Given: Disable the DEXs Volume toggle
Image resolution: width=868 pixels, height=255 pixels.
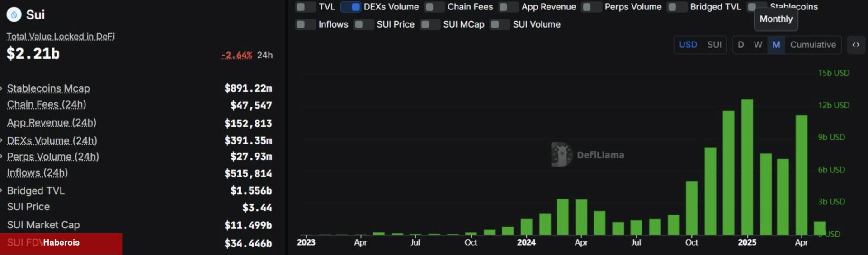Looking at the screenshot, I should tap(351, 7).
